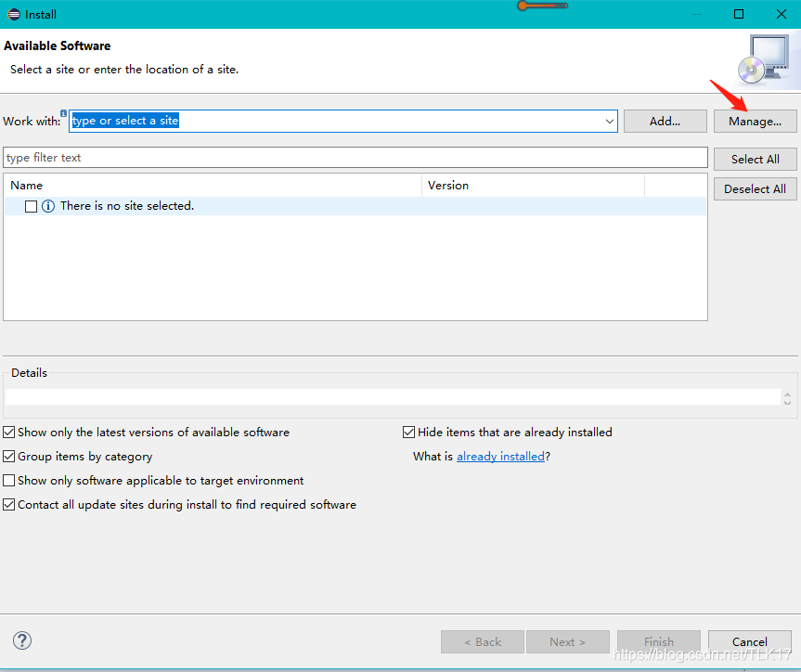Click the Details scroll up arrow
Image resolution: width=801 pixels, height=672 pixels.
[787, 394]
